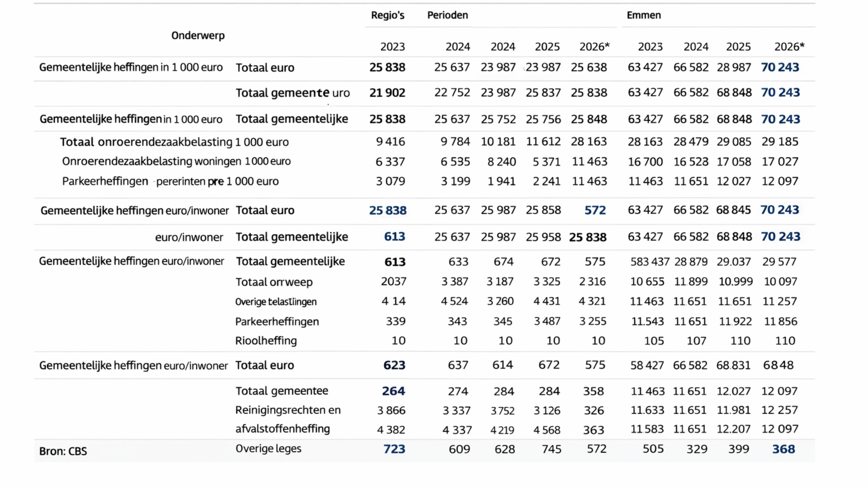Screen dimensions: 868x488
Task: Select the bold value 21 902
Action: [387, 93]
